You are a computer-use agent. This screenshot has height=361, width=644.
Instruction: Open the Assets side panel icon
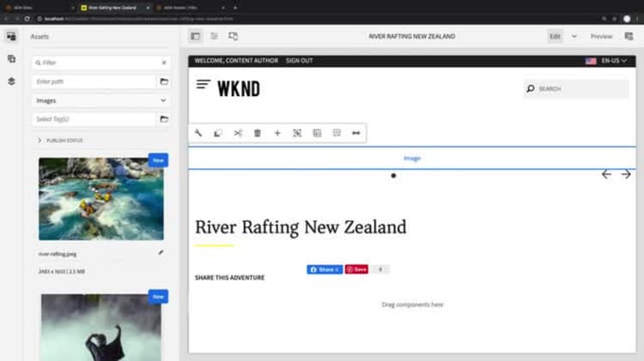(x=11, y=37)
